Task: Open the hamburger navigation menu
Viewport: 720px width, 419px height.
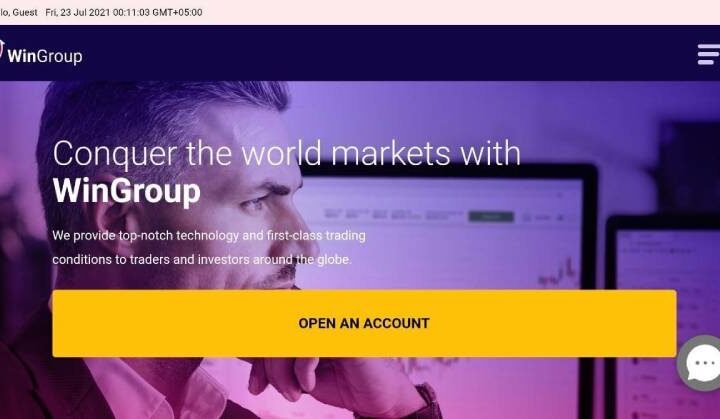Action: [x=709, y=55]
